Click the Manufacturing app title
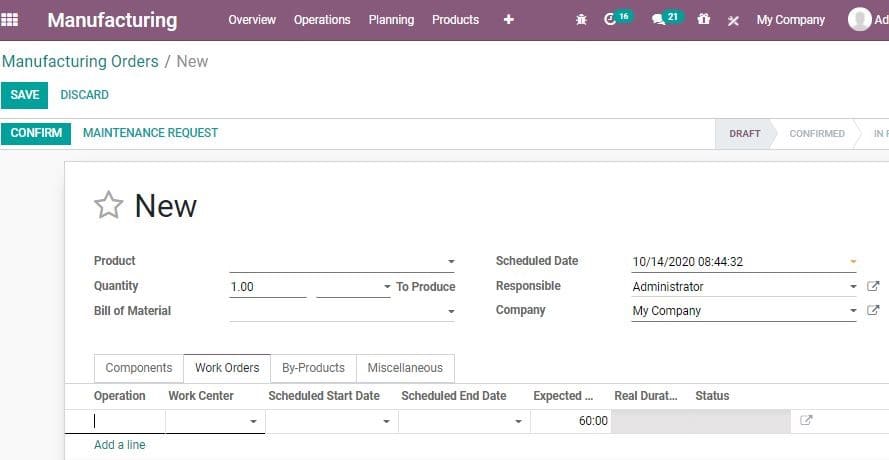 (x=112, y=20)
